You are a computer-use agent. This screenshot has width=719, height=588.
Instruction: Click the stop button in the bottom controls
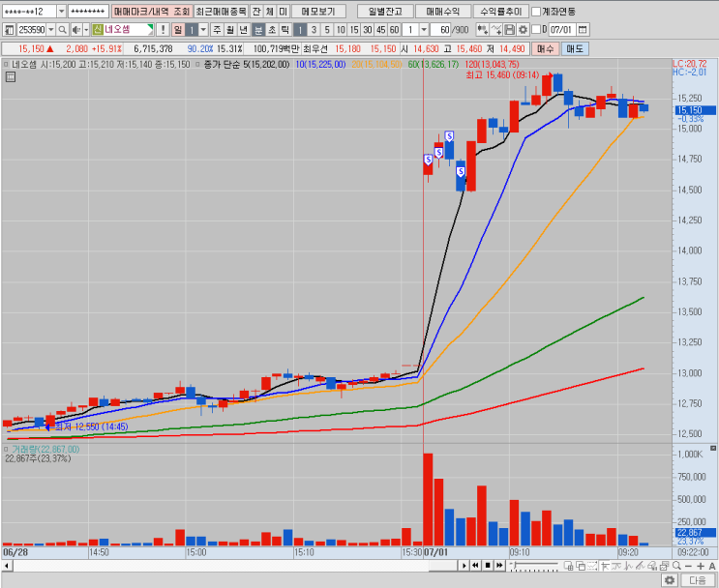[488, 565]
